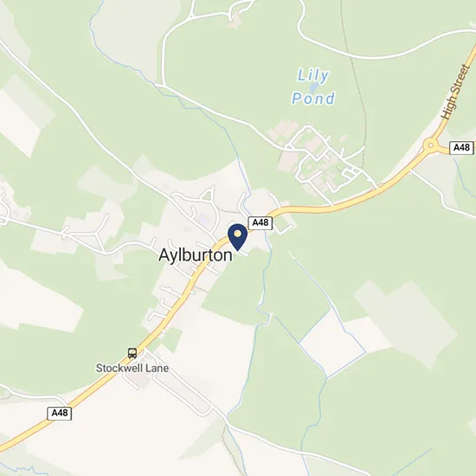Click the blue stream line right of the pin
Viewport: 476px width, 476px height.
265,273
